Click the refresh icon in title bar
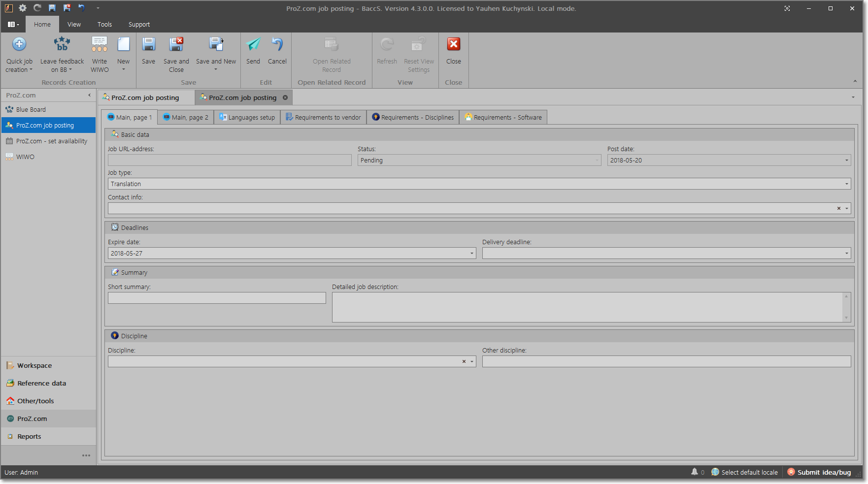 coord(37,8)
